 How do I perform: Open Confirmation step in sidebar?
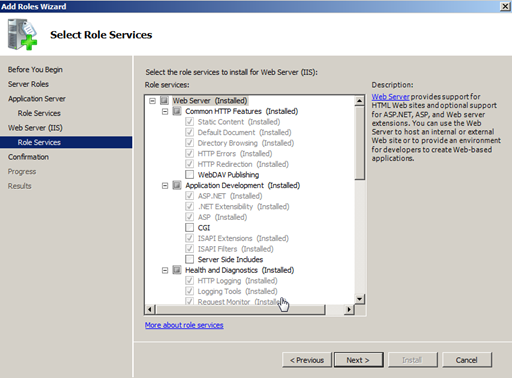(x=28, y=157)
